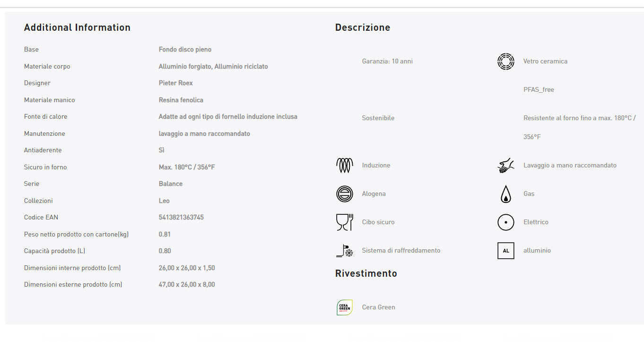Click the designer name Pieter Roex

175,83
